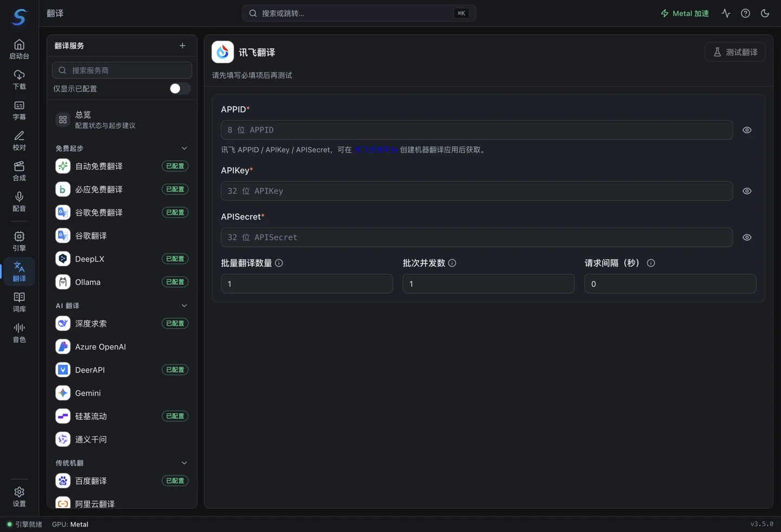This screenshot has height=532, width=781.
Task: Select Ollama service
Action: click(122, 282)
